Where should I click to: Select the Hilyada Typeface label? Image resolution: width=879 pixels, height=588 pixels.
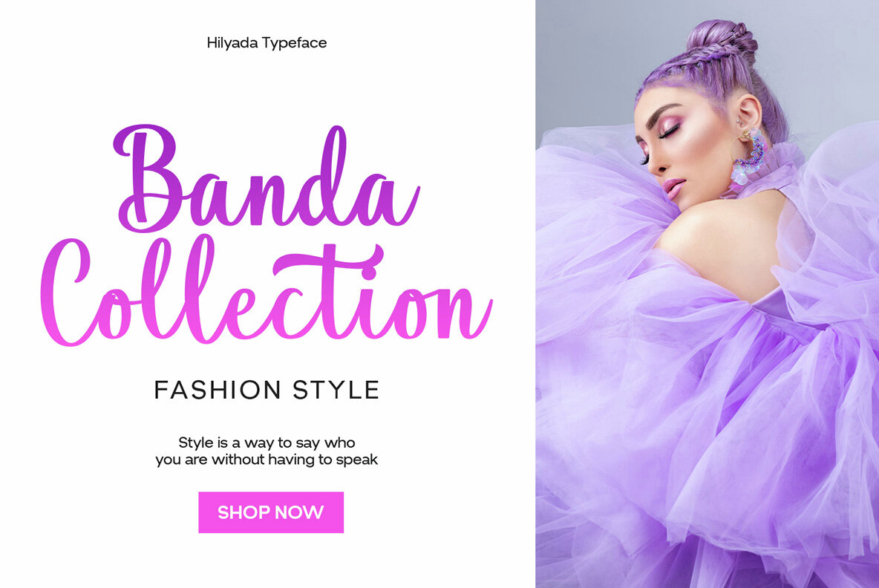(x=267, y=42)
